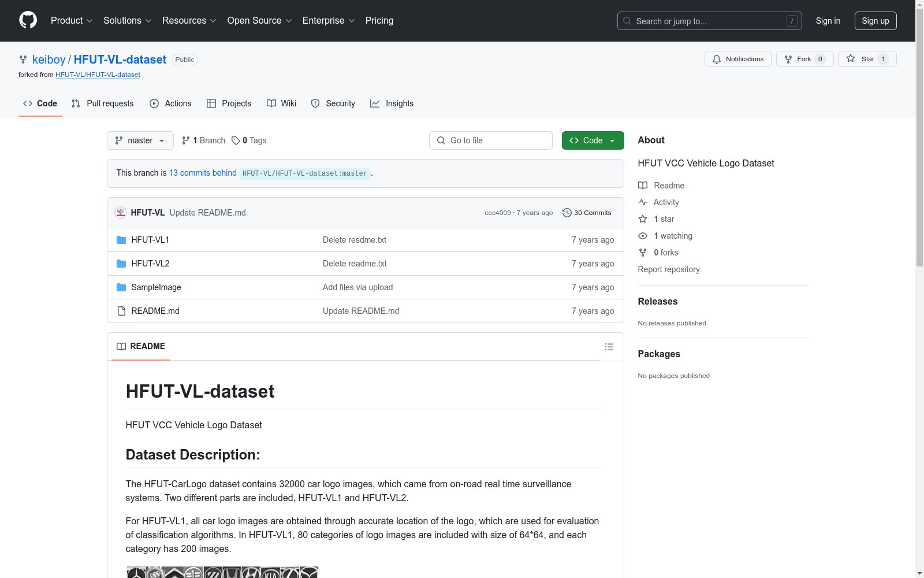Click the README.md file icon

tap(121, 311)
